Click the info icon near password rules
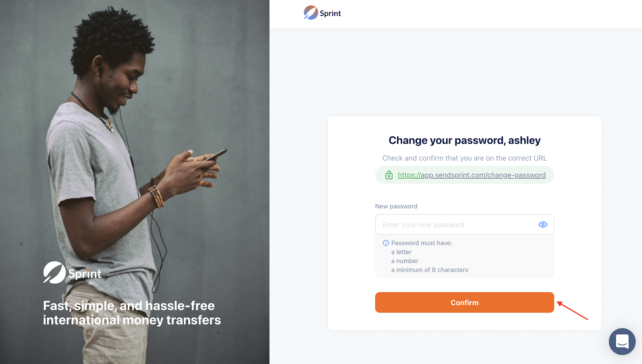 click(x=386, y=243)
